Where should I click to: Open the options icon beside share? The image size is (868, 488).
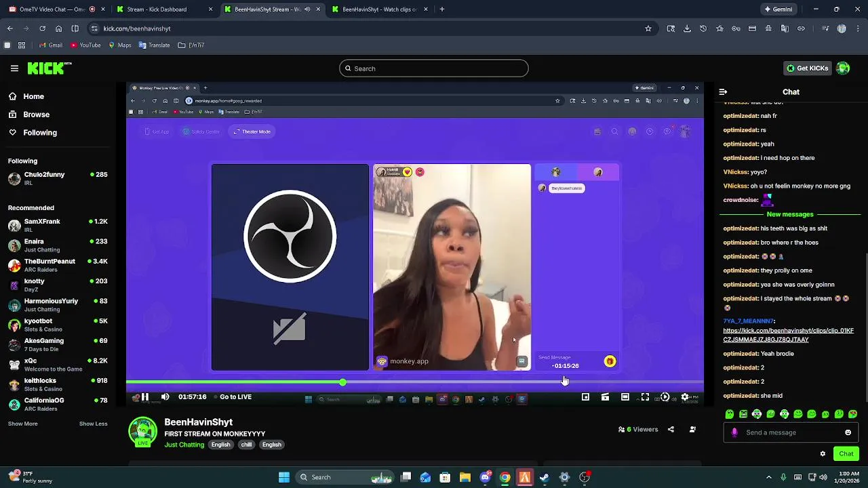[x=692, y=430]
